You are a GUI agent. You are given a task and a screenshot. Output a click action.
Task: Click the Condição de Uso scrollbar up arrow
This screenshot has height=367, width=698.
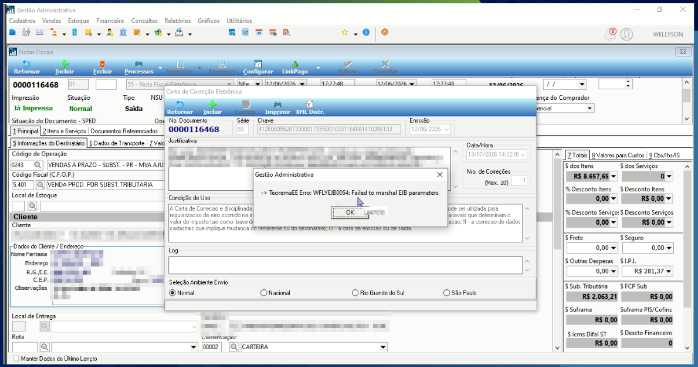pos(527,208)
